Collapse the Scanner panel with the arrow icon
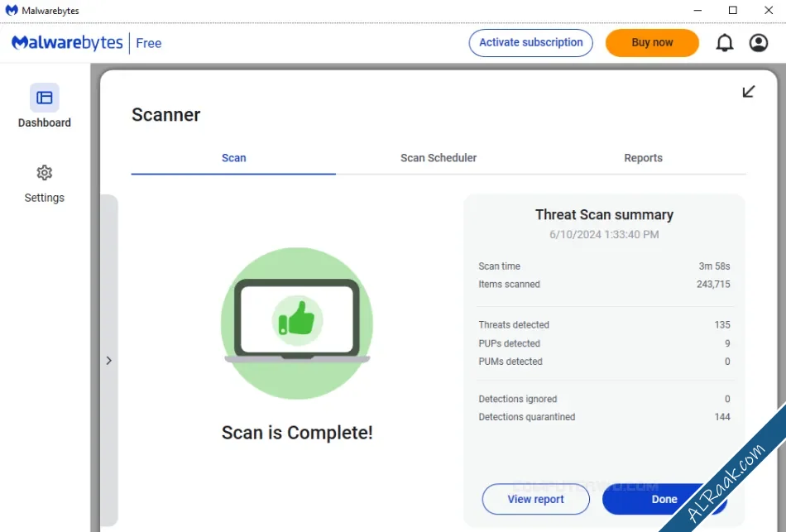This screenshot has height=532, width=786. (x=749, y=91)
